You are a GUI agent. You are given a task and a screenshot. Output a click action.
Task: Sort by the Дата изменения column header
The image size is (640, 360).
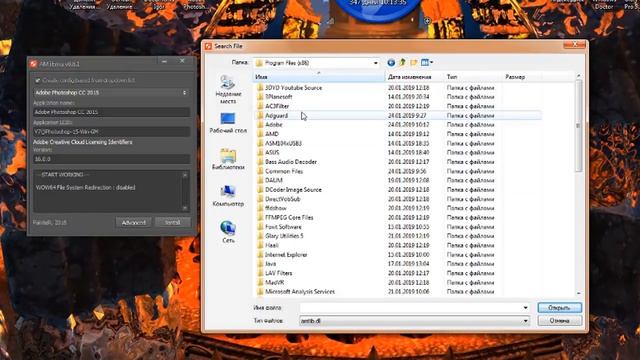[414, 77]
